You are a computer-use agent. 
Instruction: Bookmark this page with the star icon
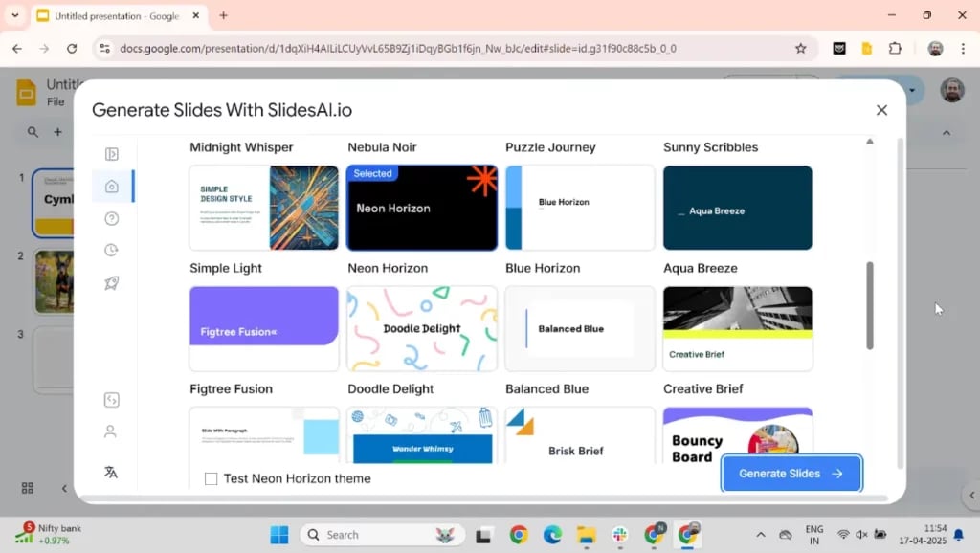(801, 49)
